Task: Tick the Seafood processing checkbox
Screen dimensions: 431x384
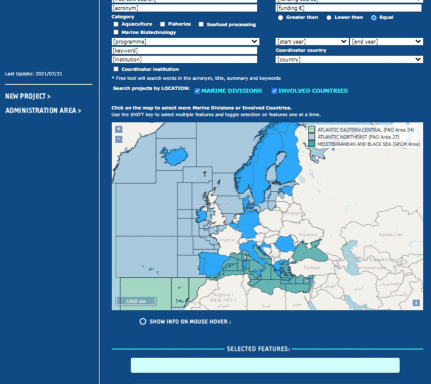Action: point(201,24)
